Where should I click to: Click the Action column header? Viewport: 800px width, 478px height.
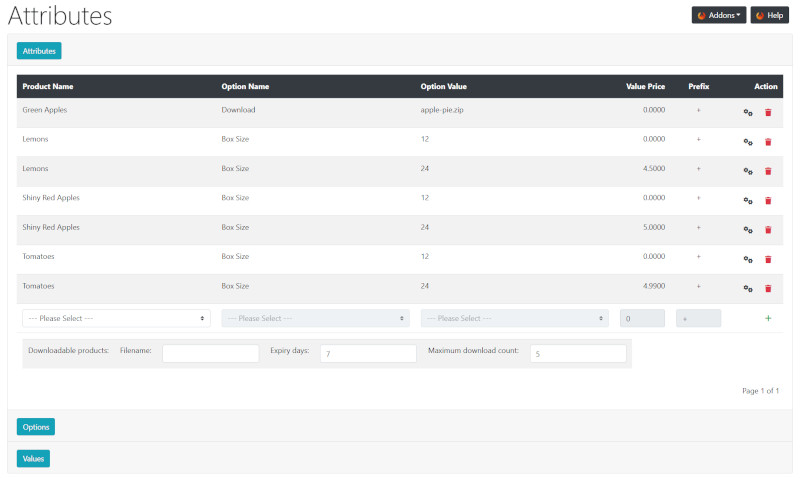point(766,86)
